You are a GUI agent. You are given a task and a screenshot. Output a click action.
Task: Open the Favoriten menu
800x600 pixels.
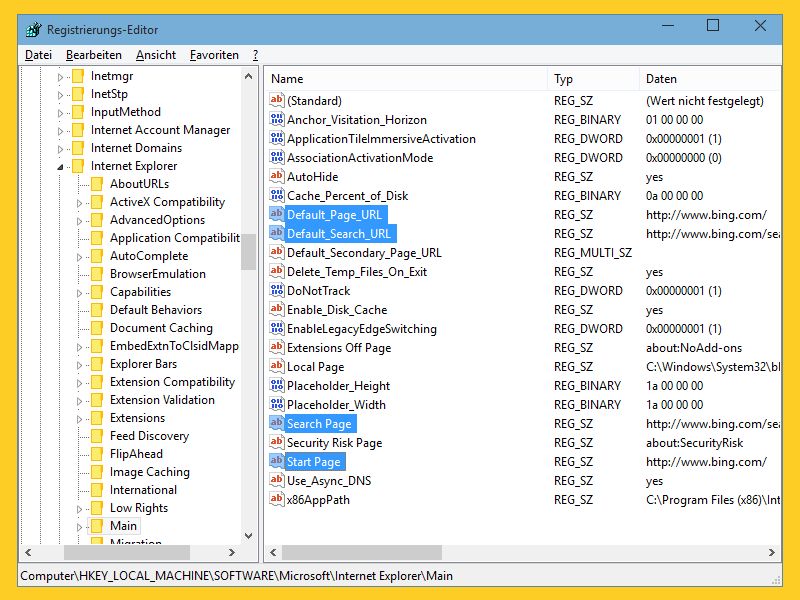coord(214,55)
